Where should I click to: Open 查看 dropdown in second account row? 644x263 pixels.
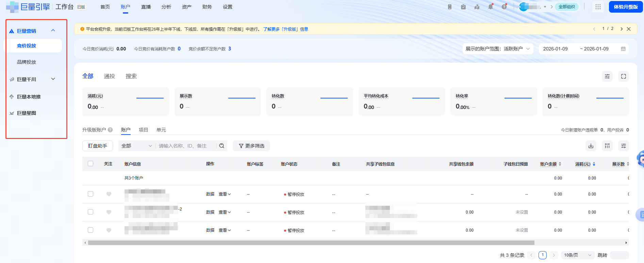(225, 212)
